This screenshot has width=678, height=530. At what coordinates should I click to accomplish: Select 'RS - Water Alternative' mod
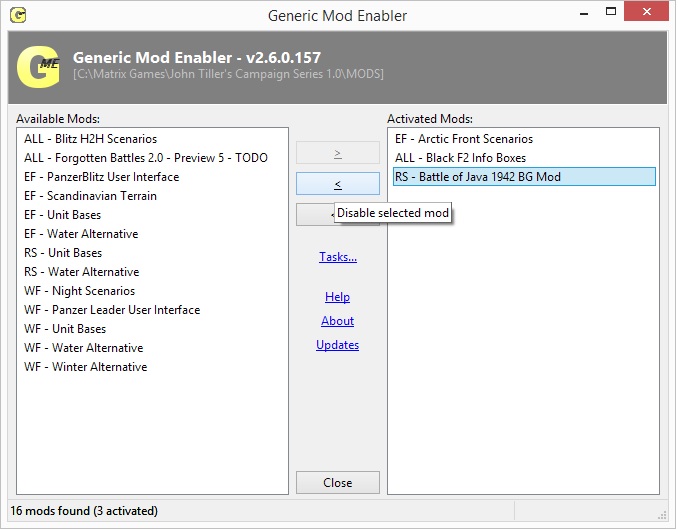coord(82,272)
